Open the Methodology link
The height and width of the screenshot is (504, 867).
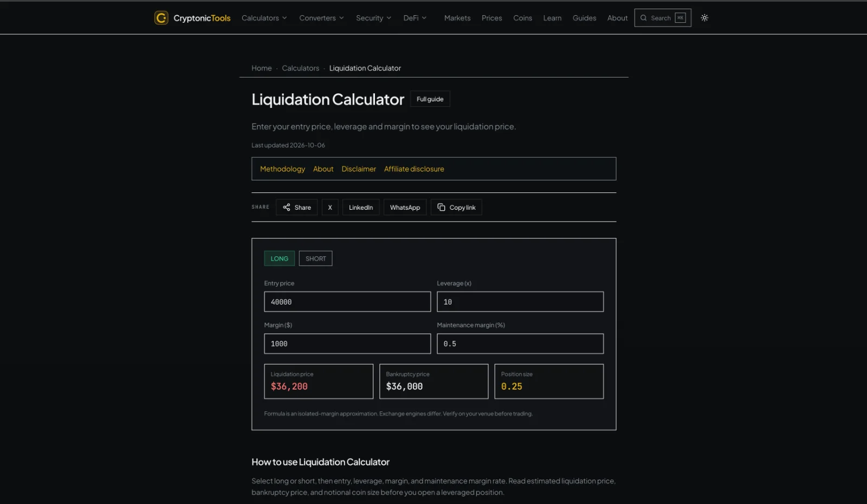coord(282,169)
